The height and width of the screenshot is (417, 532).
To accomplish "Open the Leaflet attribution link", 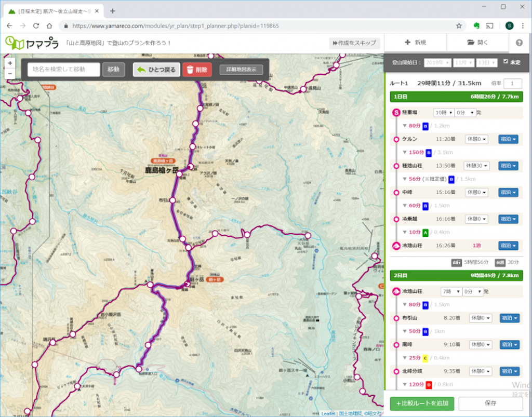I will pos(328,413).
